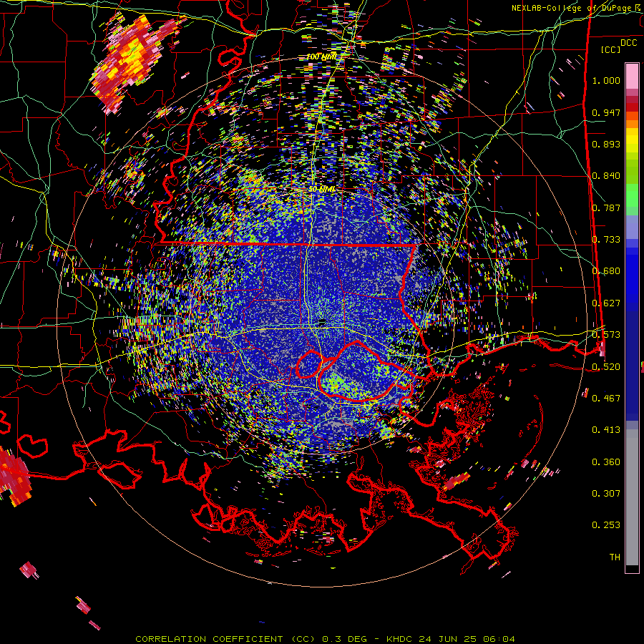Select the 0.787 legend value

(606, 208)
